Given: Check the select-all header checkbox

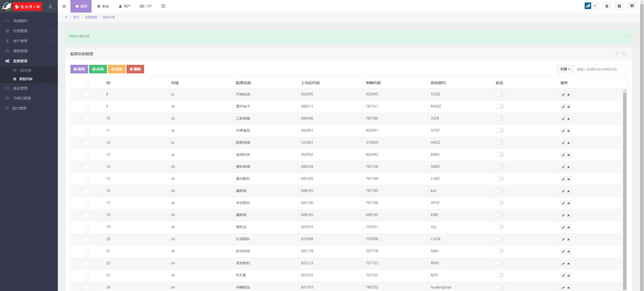Looking at the screenshot, I should (x=87, y=83).
